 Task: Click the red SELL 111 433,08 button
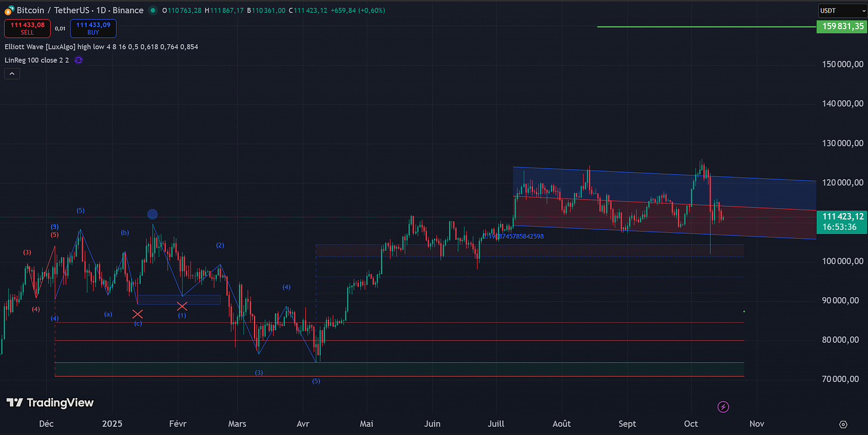pyautogui.click(x=28, y=28)
